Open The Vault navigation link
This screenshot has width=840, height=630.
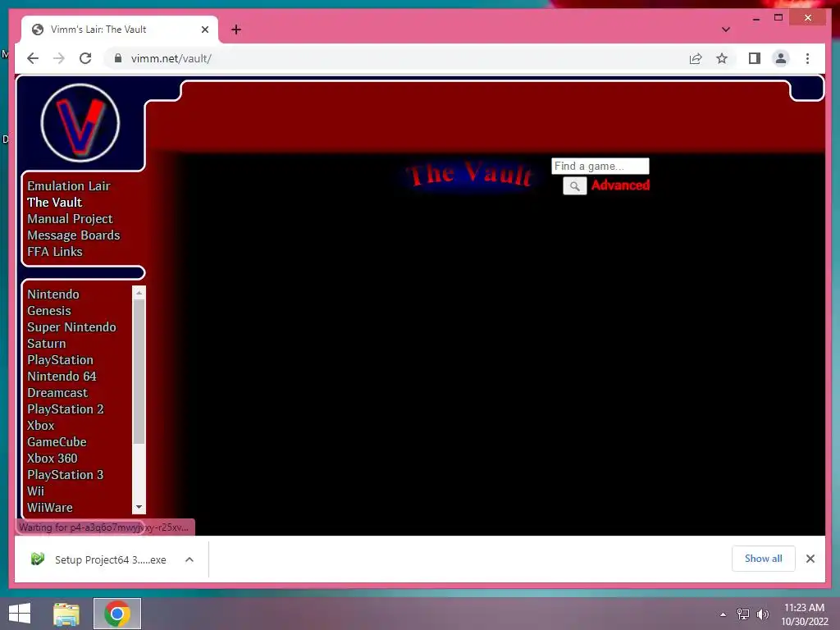[x=55, y=203]
